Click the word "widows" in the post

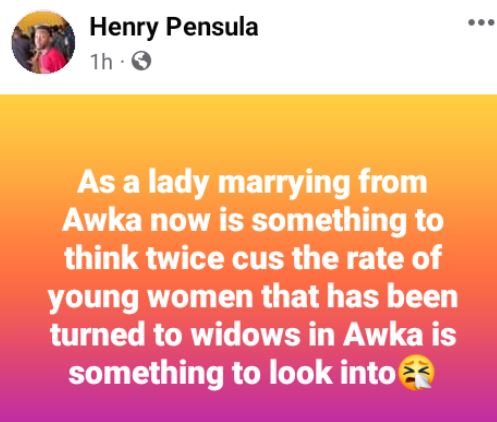tap(246, 334)
